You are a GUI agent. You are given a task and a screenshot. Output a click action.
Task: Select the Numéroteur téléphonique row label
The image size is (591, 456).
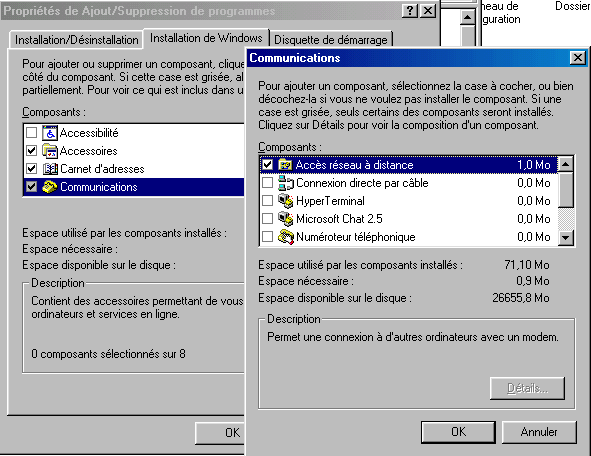coord(355,237)
